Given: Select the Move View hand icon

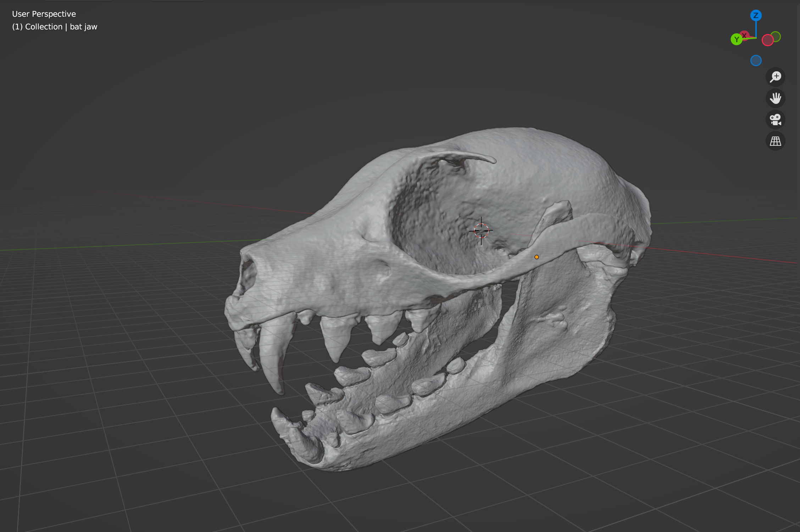Looking at the screenshot, I should point(775,98).
